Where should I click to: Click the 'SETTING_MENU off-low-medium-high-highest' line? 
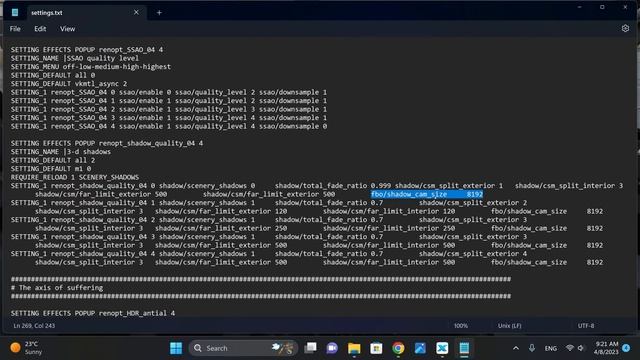(91, 67)
